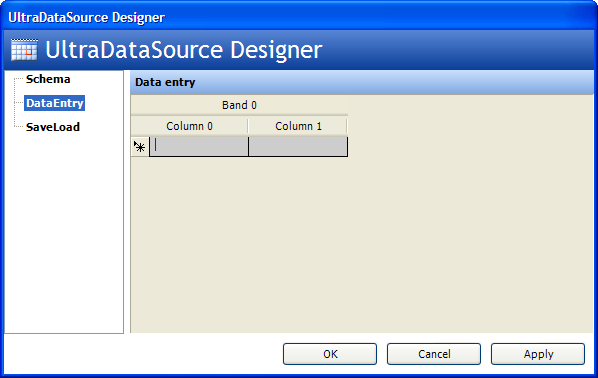Image resolution: width=598 pixels, height=378 pixels.
Task: Select the DataEntry tree item
Action: point(55,103)
